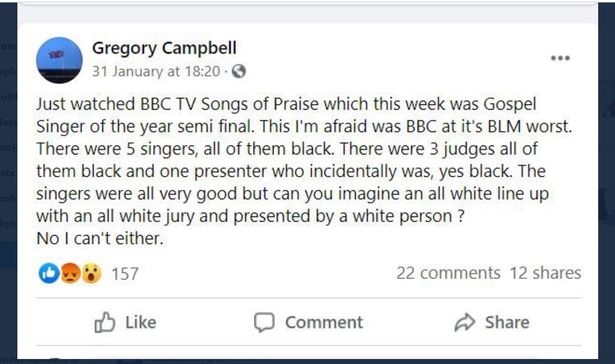Like the post using Like label
The height and width of the screenshot is (364, 615).
coord(141,322)
